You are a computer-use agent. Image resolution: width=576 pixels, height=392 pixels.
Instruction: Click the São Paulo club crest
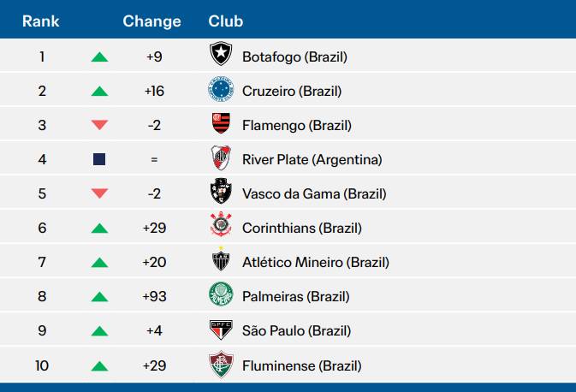coord(221,330)
